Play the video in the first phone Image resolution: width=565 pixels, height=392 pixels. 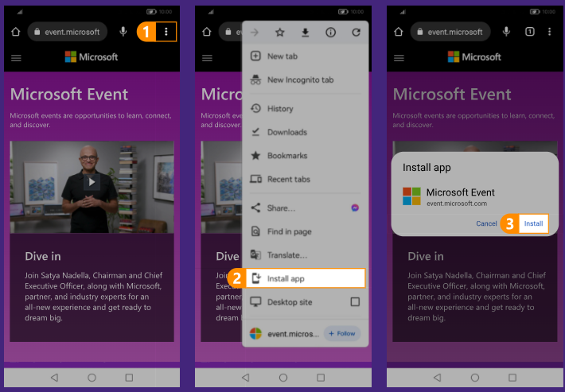92,182
